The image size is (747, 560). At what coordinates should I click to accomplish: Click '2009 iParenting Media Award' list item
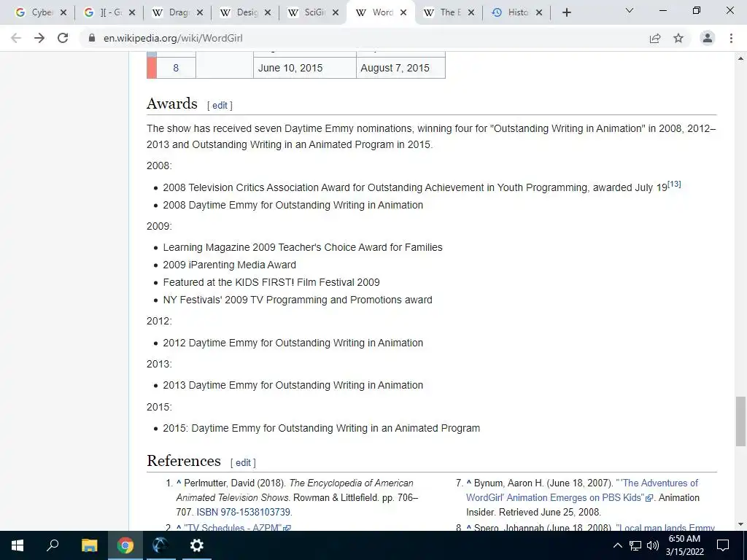[229, 265]
